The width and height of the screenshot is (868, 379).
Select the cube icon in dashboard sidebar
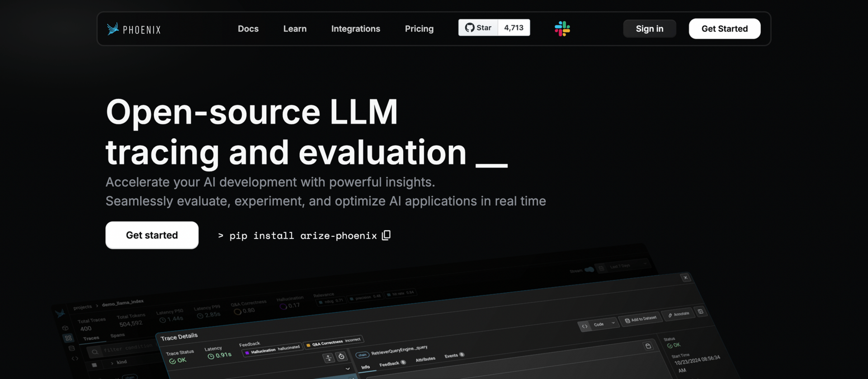[65, 328]
